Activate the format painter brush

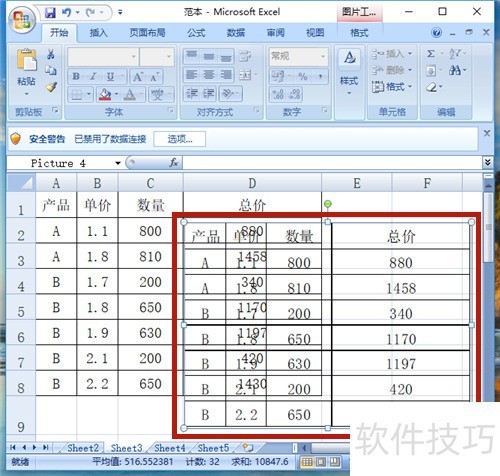coord(51,87)
